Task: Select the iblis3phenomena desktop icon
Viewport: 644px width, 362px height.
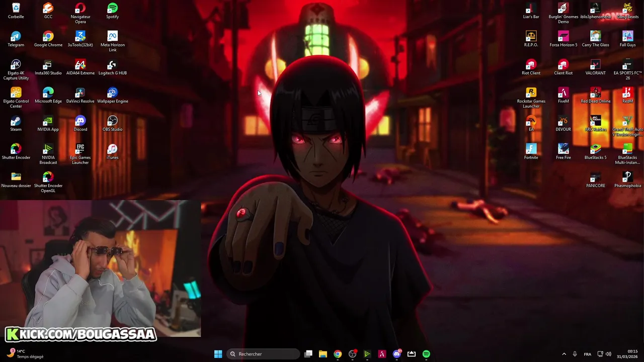Action: (x=596, y=11)
